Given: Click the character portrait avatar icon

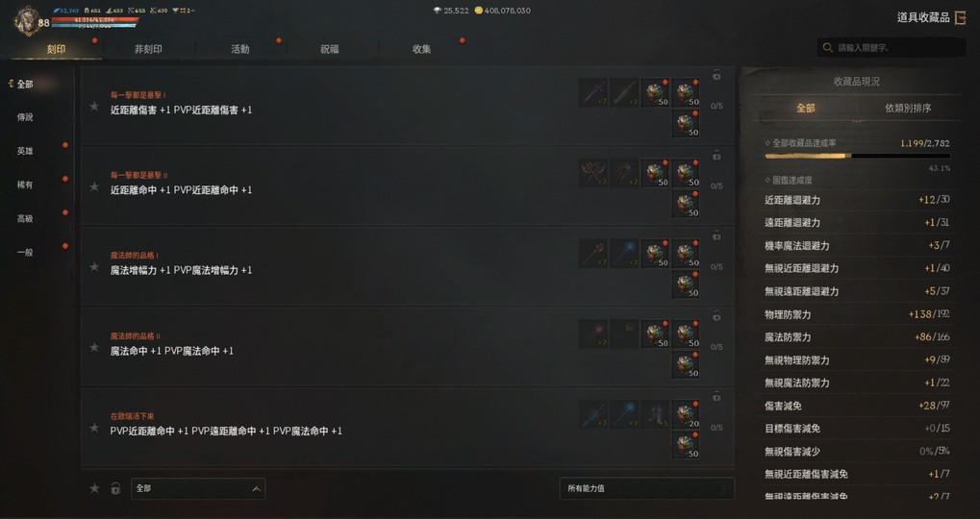Looking at the screenshot, I should 27,19.
